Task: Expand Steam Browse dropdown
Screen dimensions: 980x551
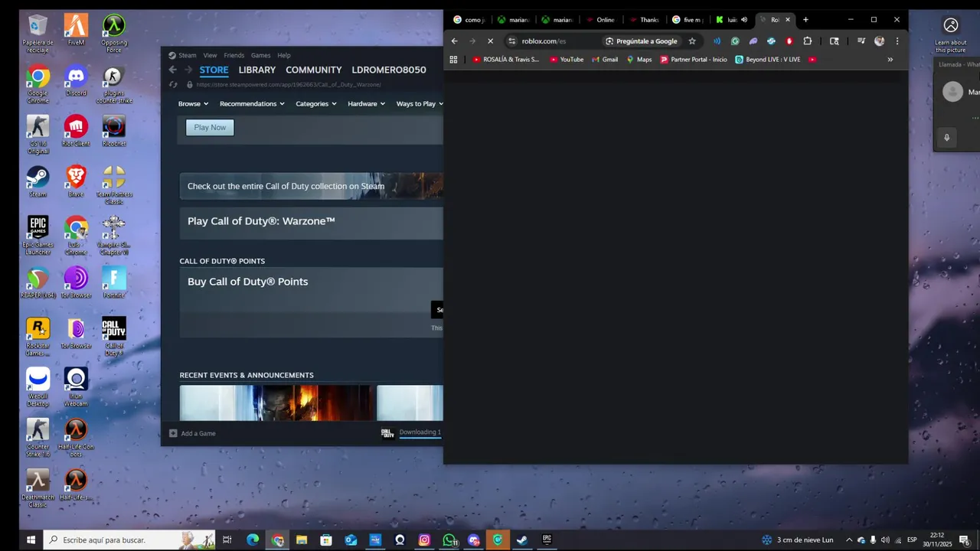Action: (x=193, y=104)
